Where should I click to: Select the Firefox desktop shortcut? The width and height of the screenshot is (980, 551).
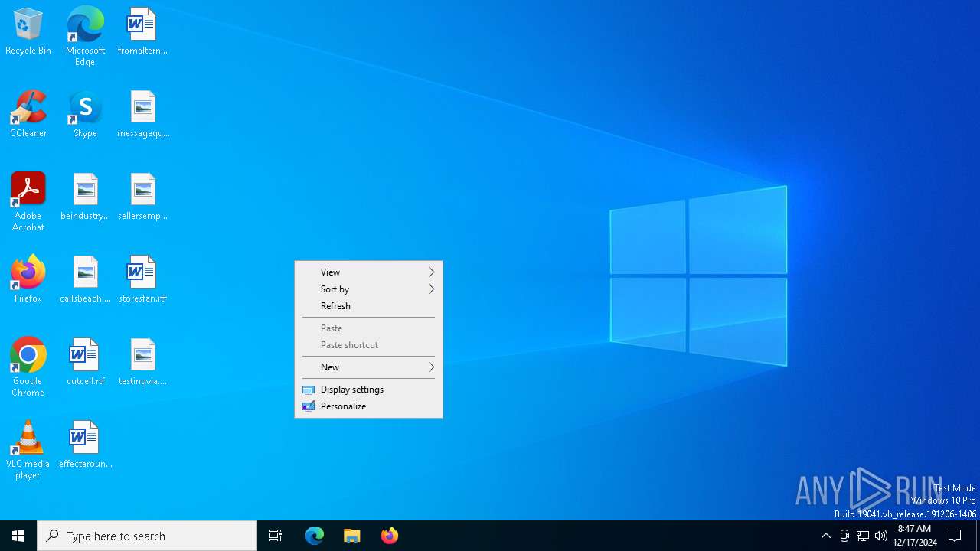(x=28, y=280)
